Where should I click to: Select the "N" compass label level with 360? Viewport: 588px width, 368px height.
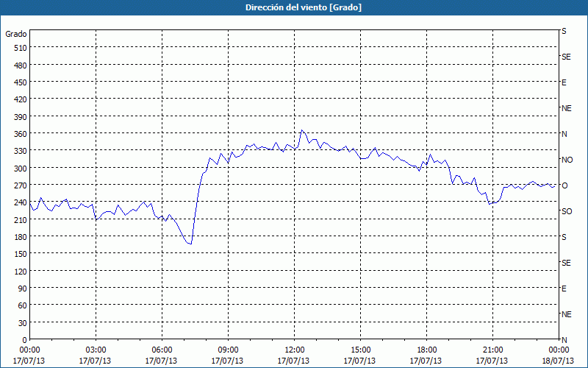564,134
